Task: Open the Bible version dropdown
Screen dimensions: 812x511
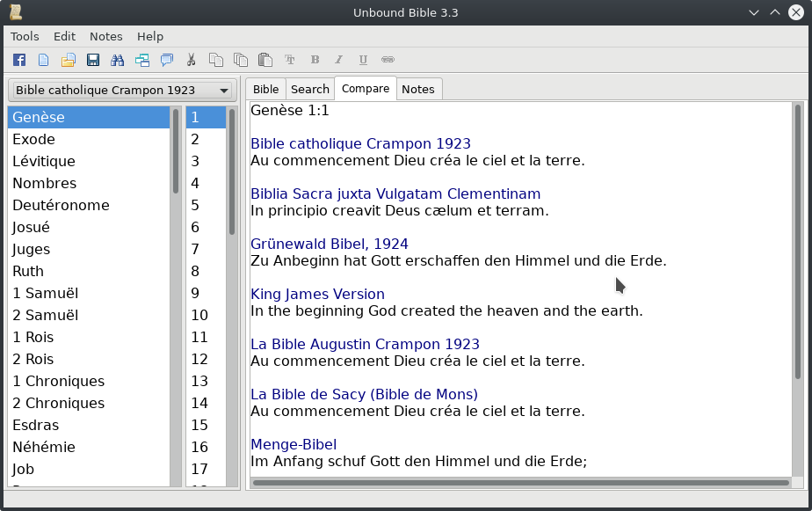Action: coord(122,91)
